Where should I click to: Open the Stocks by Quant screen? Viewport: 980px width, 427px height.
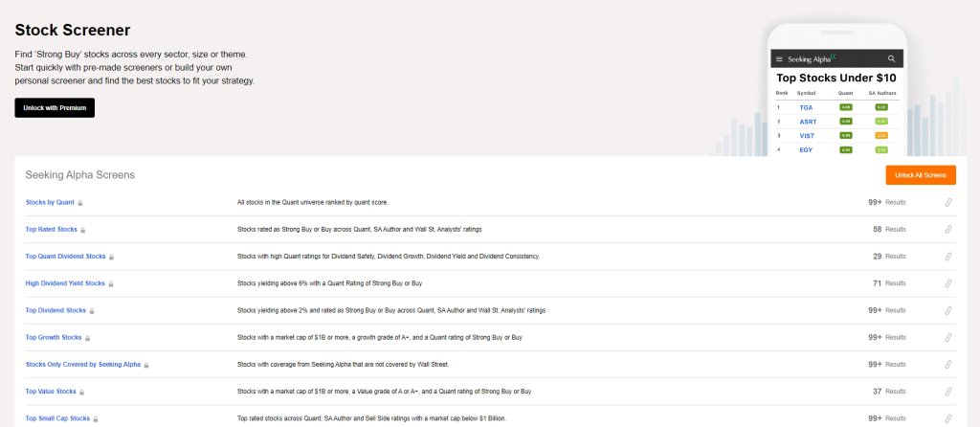[50, 203]
